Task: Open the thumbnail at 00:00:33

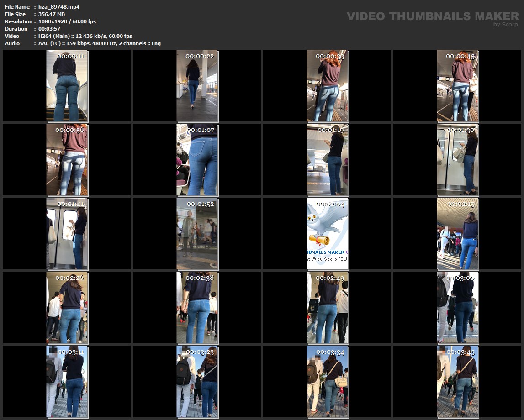Action: click(x=328, y=86)
